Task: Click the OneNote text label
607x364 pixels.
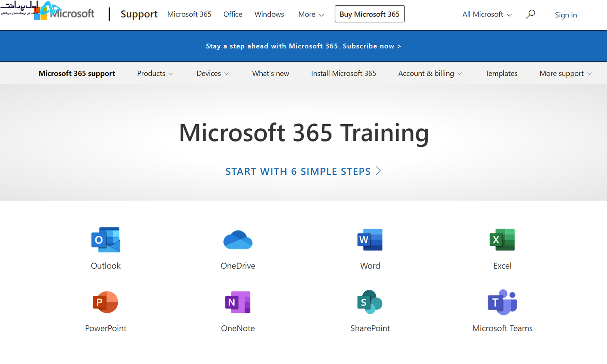Action: point(238,328)
